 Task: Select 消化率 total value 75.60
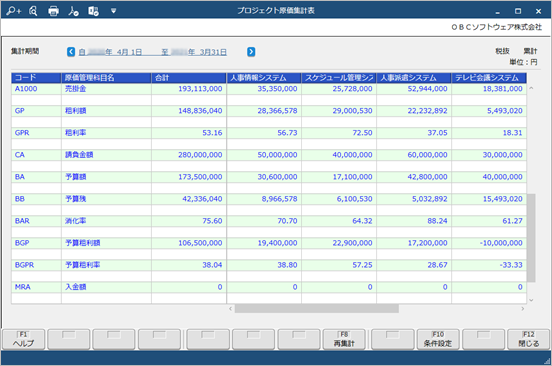189,221
